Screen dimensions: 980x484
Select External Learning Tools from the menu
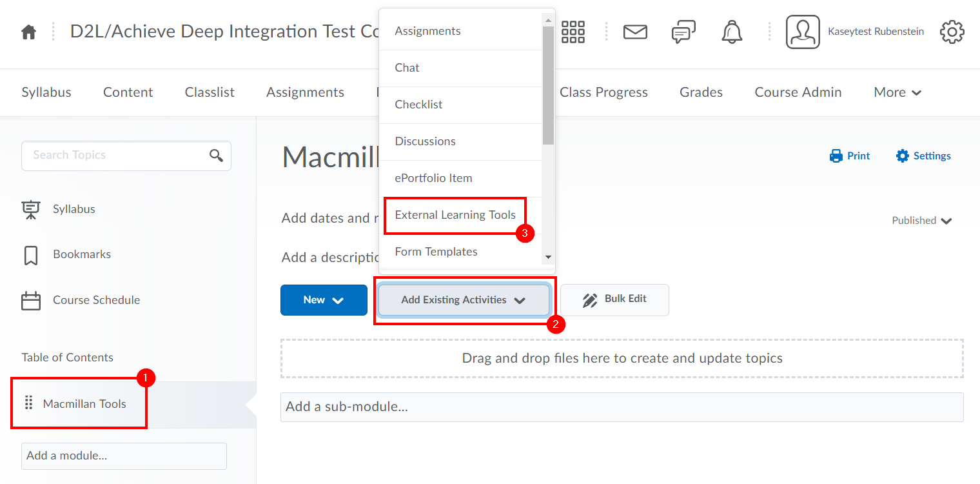(x=455, y=215)
